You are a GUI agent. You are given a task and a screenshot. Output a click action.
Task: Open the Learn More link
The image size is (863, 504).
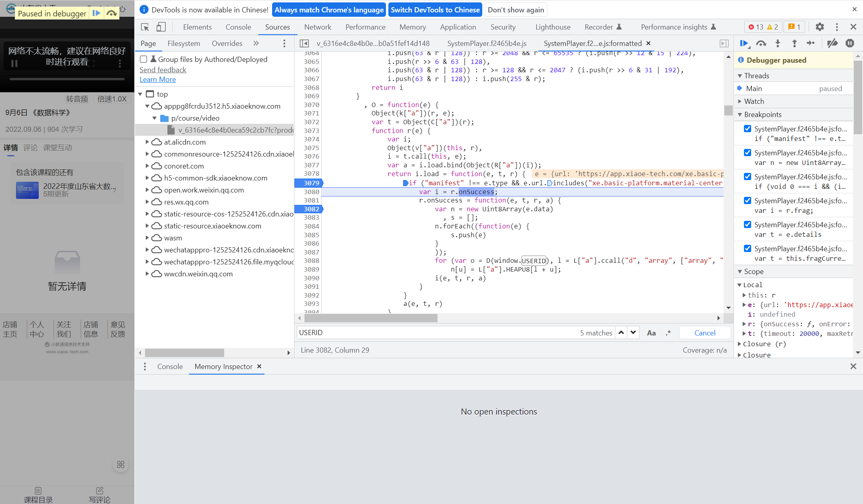[x=157, y=79]
